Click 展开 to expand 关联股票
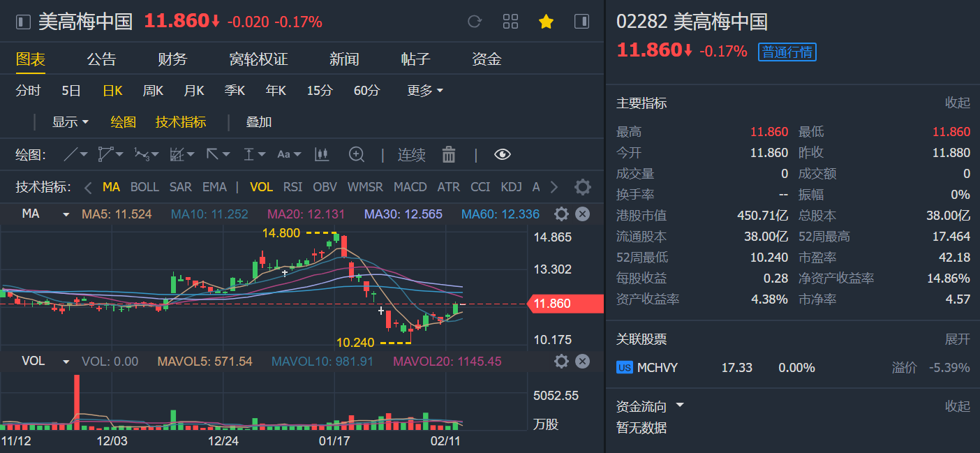980x453 pixels. click(958, 339)
